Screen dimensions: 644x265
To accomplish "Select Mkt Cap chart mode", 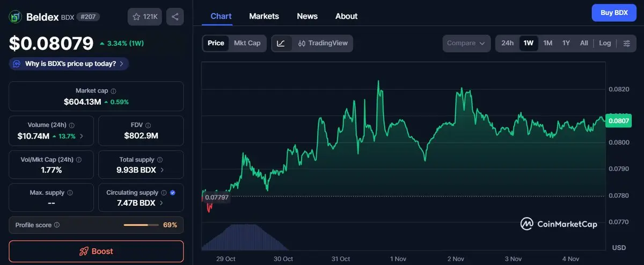I will point(247,43).
